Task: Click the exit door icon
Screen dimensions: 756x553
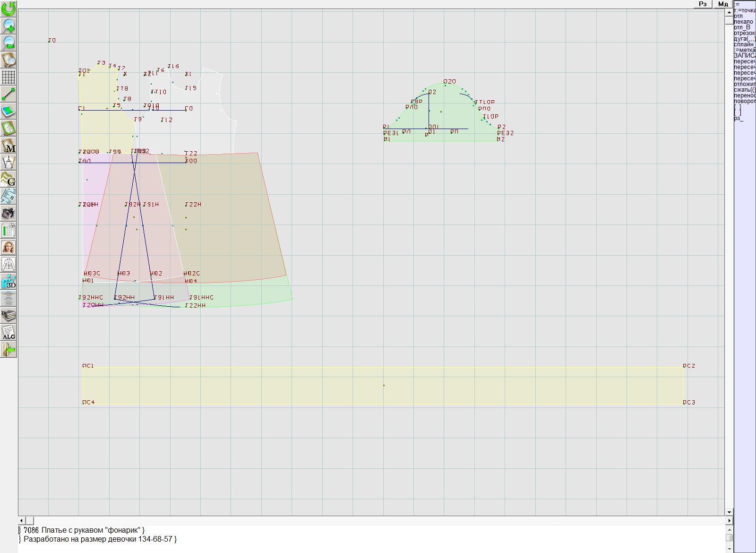Action: 9,350
